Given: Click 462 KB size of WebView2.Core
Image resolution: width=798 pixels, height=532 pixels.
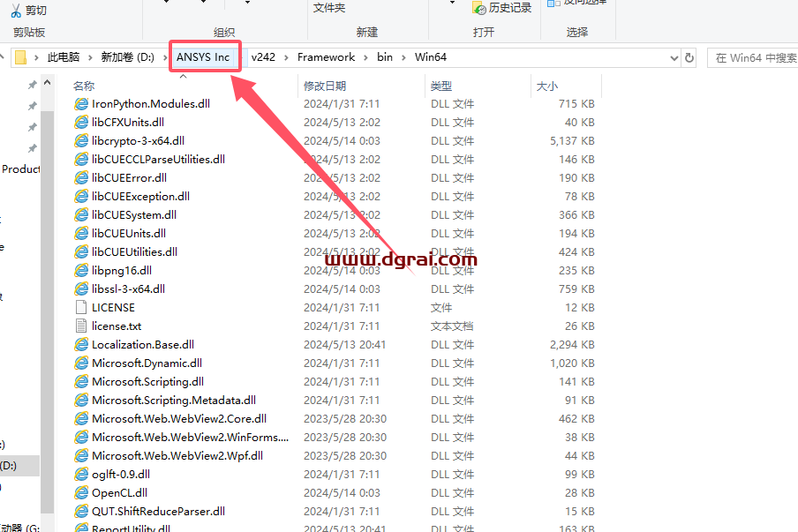Looking at the screenshot, I should [x=576, y=418].
